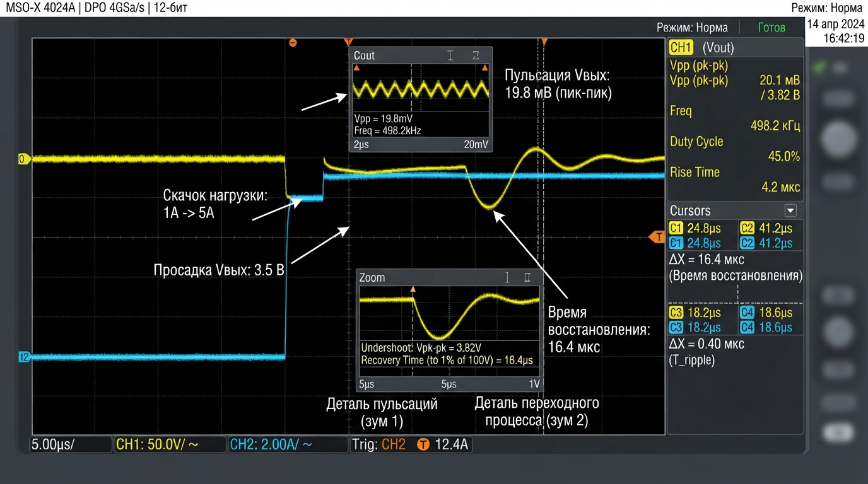This screenshot has height=484, width=868.
Task: Click the Z zoom icon in Cout window
Action: [476, 55]
